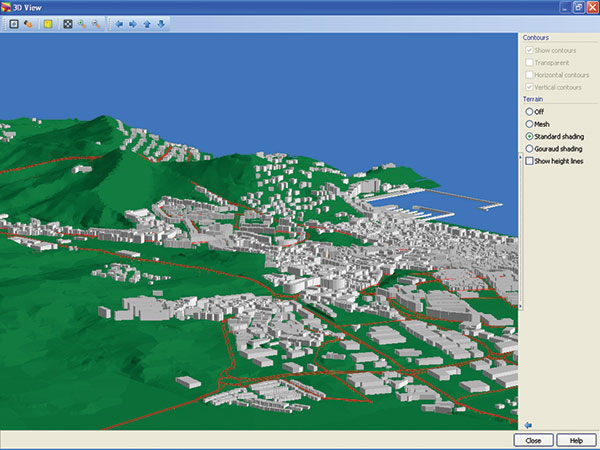Click the side panel splitter collapse handle
The width and height of the screenshot is (600, 450).
520,232
